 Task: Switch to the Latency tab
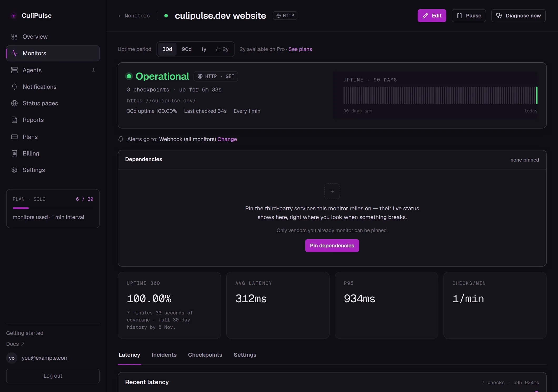tap(129, 355)
